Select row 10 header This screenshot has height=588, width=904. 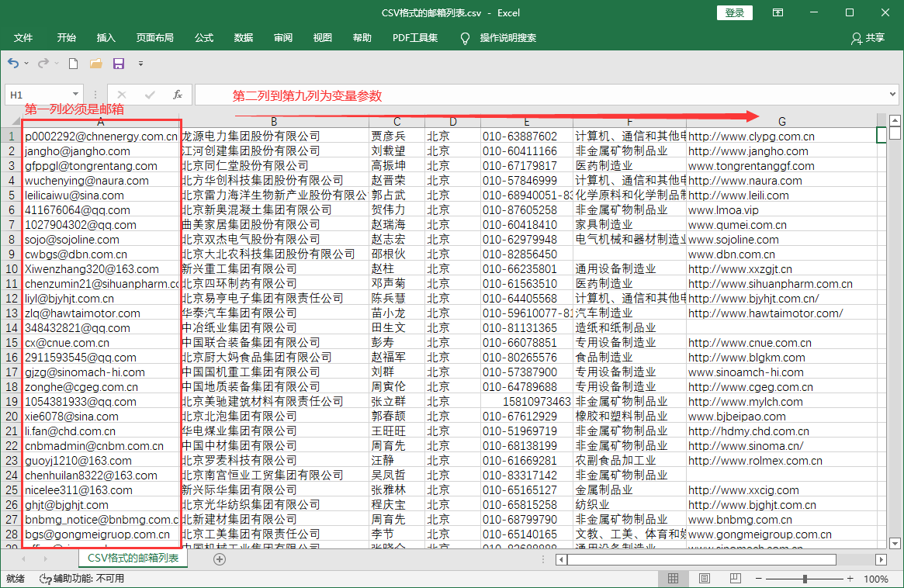11,269
